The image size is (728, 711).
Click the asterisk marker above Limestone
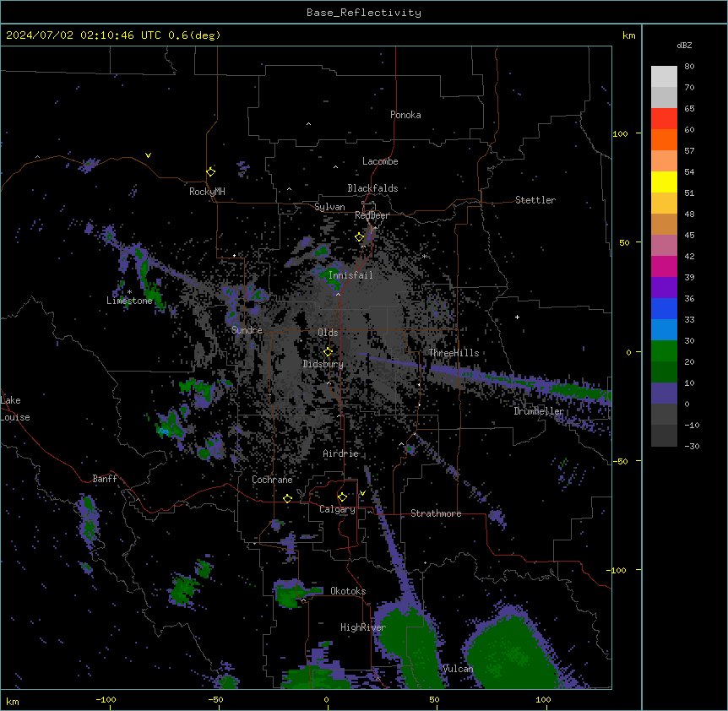[x=129, y=292]
